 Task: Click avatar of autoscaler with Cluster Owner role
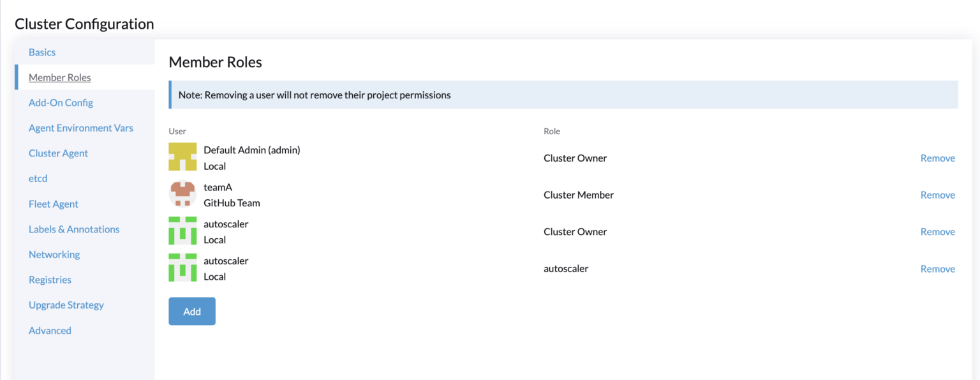click(x=182, y=231)
